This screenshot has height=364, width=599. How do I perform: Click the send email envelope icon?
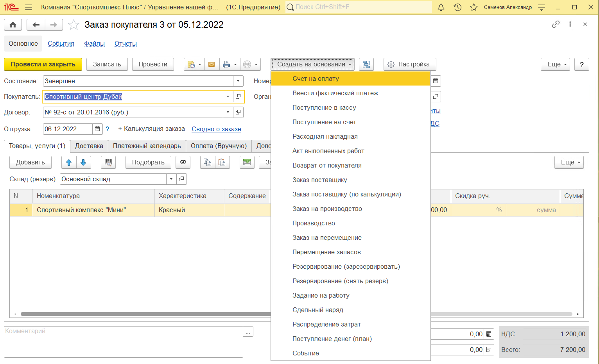pyautogui.click(x=212, y=64)
